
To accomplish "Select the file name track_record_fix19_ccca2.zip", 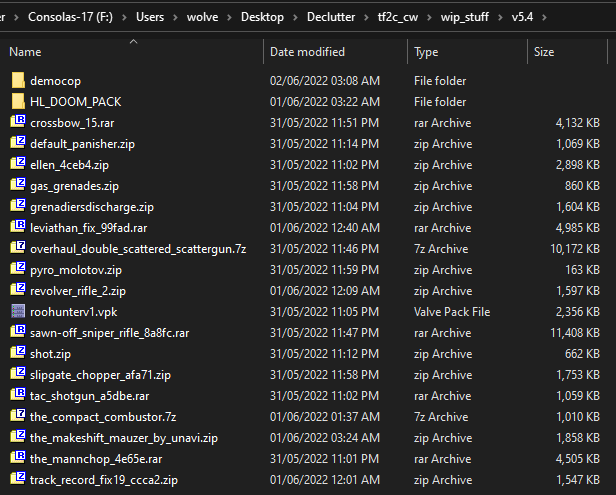I will click(x=104, y=480).
